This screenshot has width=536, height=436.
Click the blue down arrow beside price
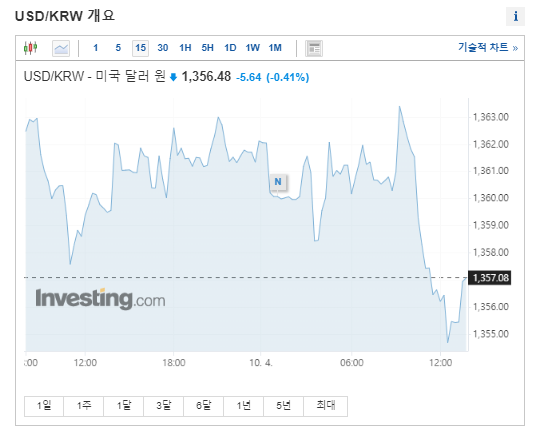click(173, 77)
